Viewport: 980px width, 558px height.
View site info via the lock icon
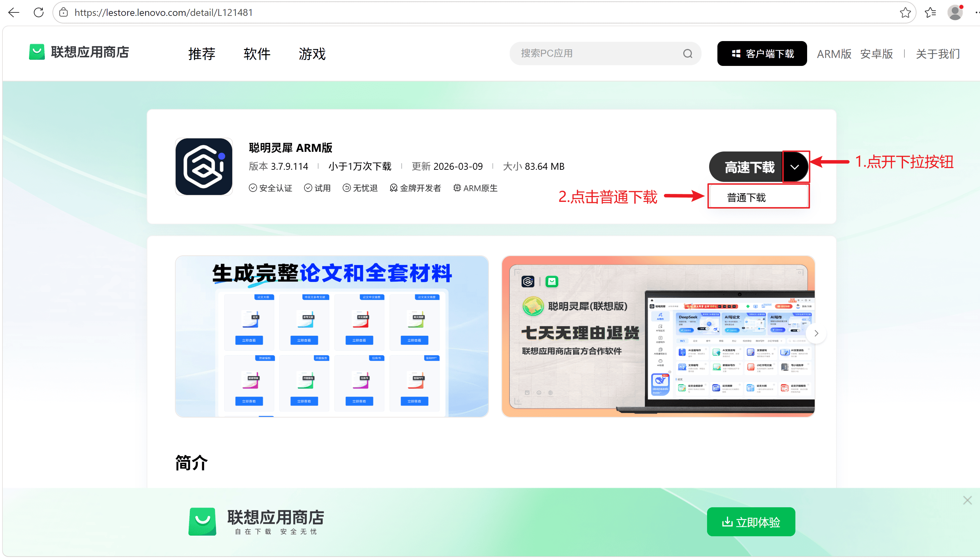tap(63, 13)
